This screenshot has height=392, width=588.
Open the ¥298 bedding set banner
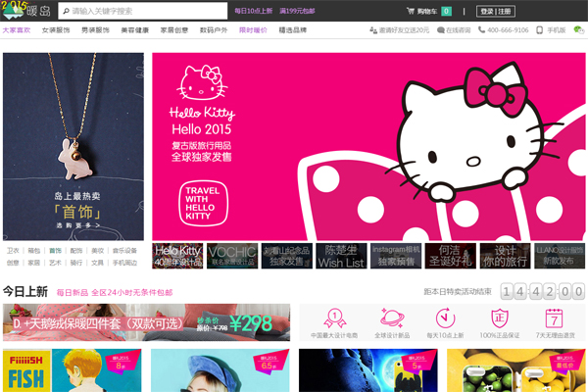click(146, 322)
